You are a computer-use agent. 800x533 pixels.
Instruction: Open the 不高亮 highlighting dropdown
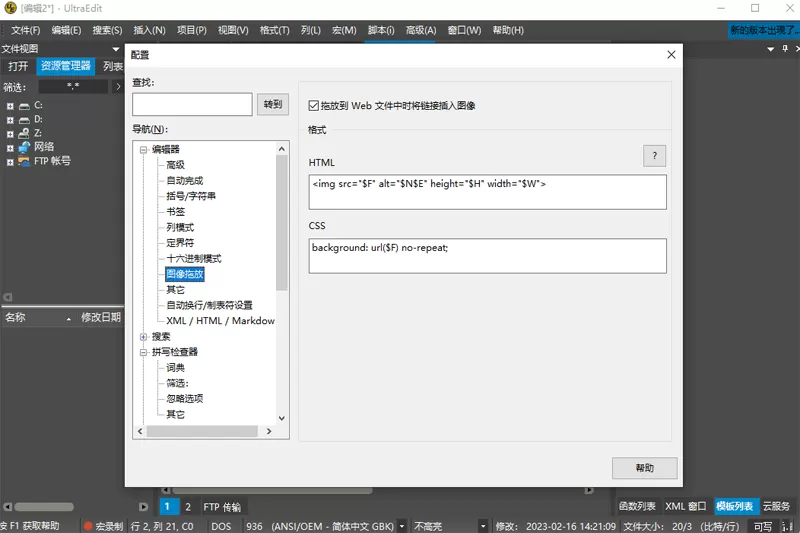[x=483, y=526]
